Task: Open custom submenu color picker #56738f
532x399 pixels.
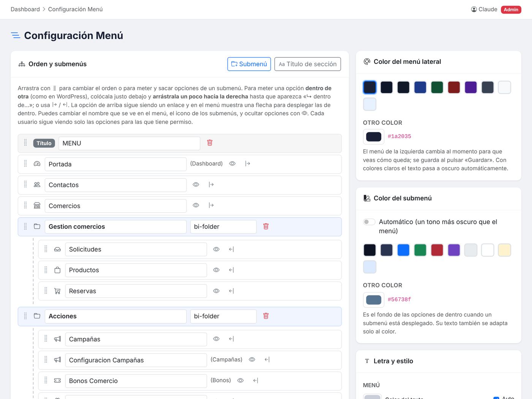Action: click(374, 300)
